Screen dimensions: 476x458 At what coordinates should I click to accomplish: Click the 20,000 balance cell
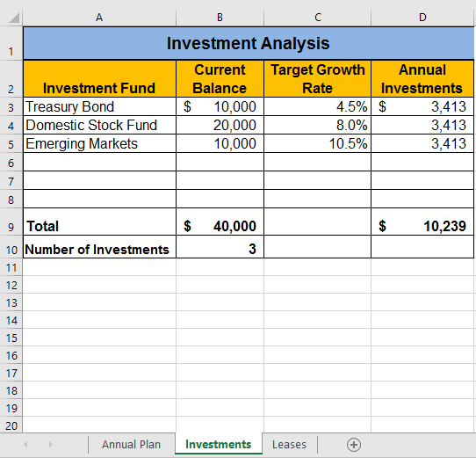point(220,125)
